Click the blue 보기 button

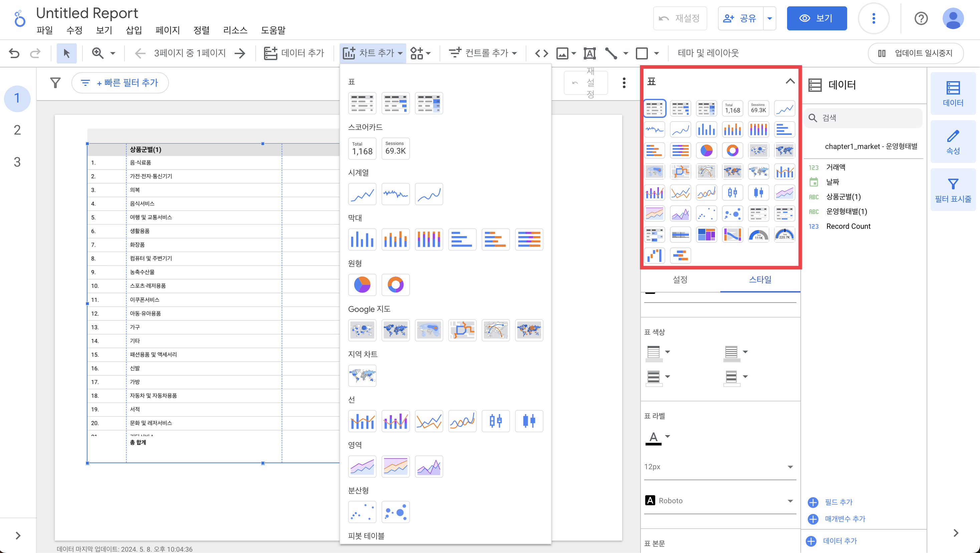pyautogui.click(x=816, y=18)
